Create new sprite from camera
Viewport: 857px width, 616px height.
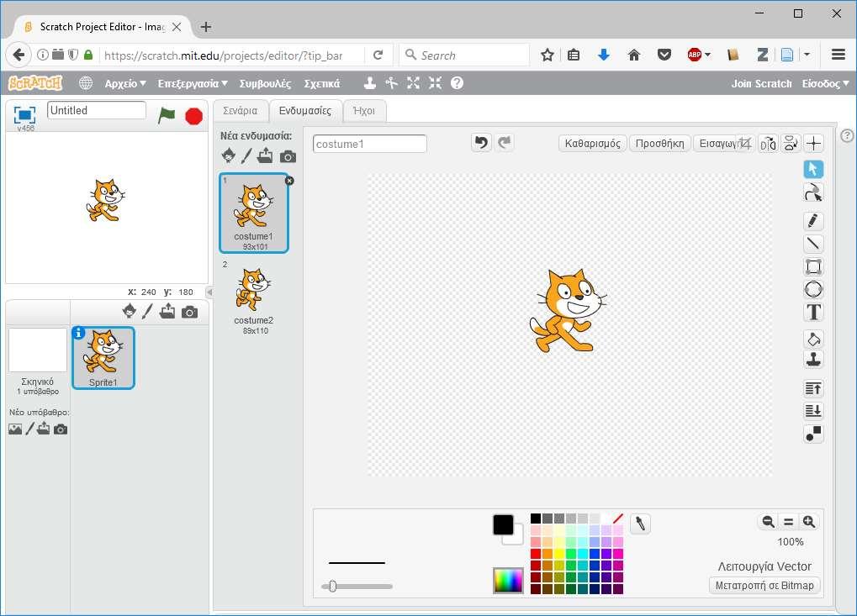(x=190, y=313)
